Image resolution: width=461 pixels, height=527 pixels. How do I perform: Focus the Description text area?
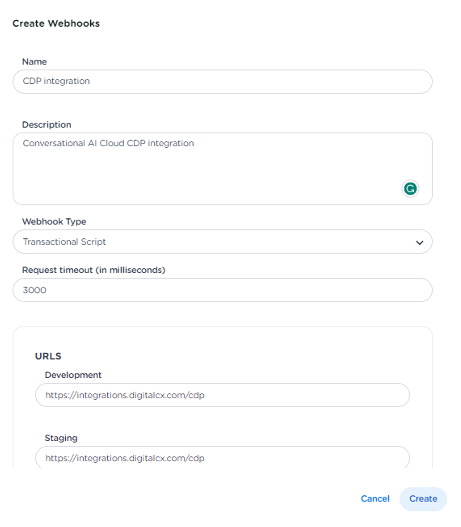[222, 168]
